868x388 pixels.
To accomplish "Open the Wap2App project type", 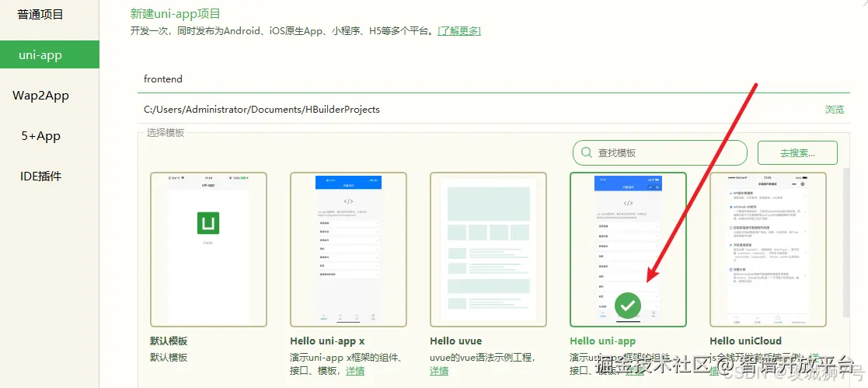I will 40,96.
